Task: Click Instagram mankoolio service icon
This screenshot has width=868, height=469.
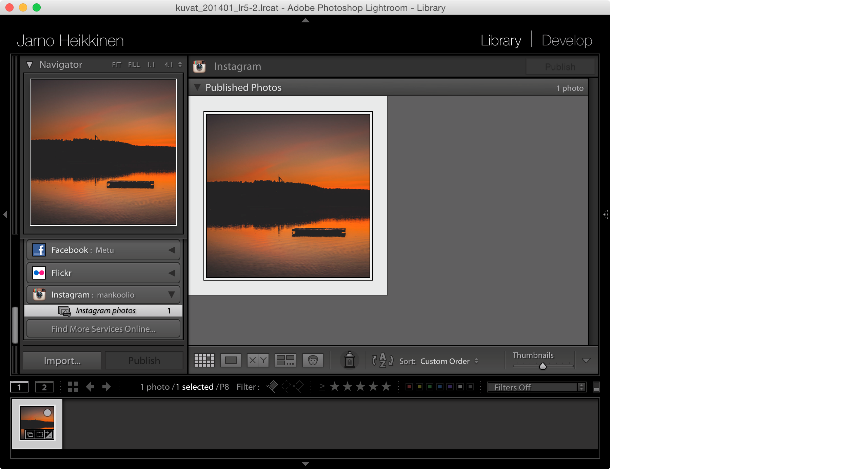Action: [x=39, y=294]
